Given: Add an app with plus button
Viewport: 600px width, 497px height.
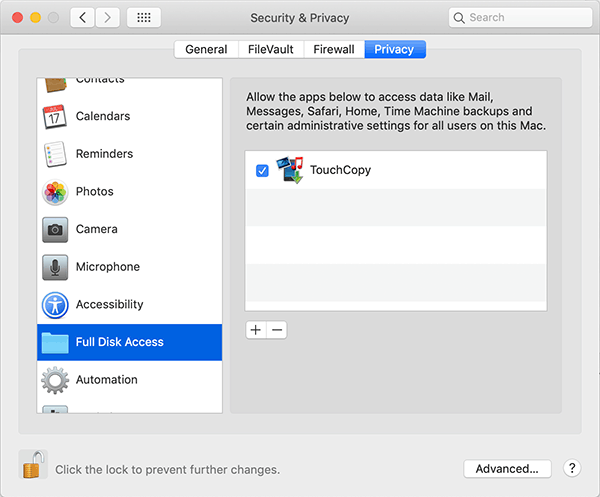Looking at the screenshot, I should coord(256,329).
